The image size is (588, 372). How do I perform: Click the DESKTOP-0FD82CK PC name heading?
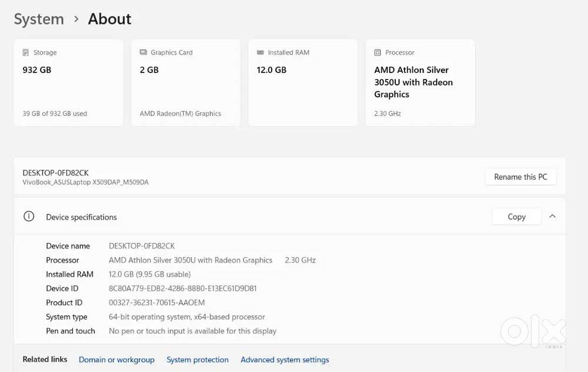coord(55,172)
